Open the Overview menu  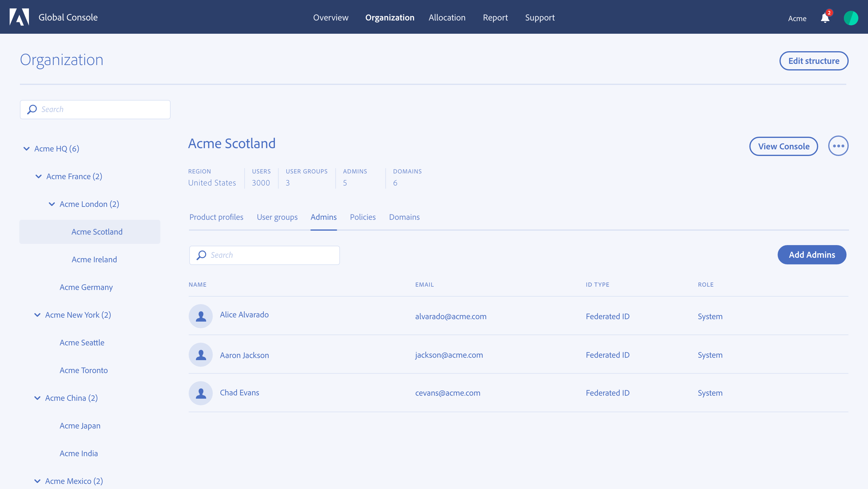331,17
